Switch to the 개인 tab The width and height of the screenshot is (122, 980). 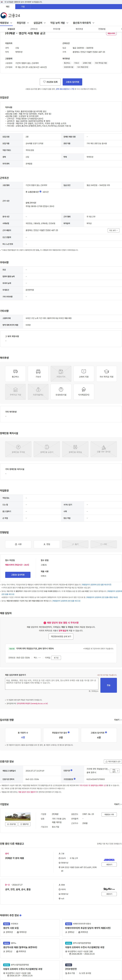8,6
